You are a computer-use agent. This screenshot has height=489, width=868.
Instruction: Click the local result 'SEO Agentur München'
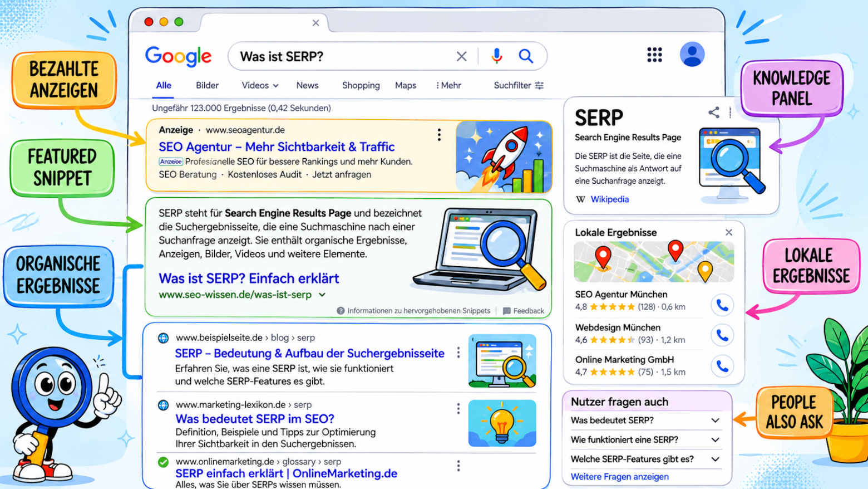pos(621,294)
